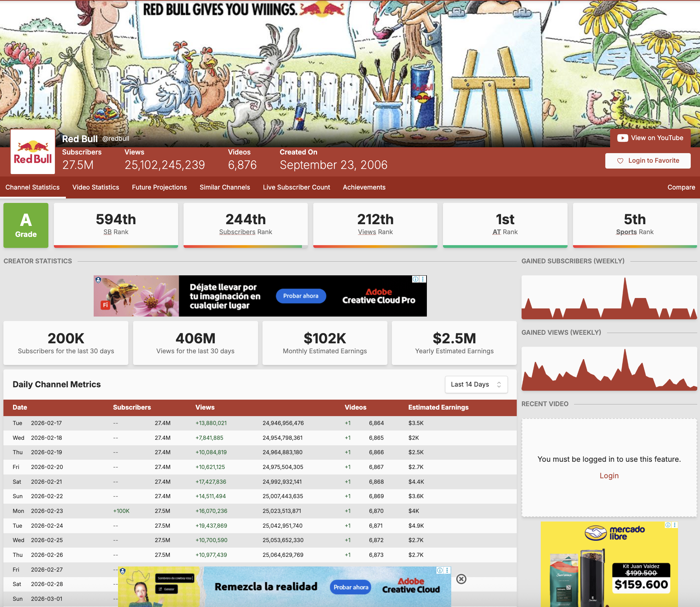Screen dimensions: 700x607
Task: Click the Gained Subscribers weekly chart
Action: coord(609,297)
